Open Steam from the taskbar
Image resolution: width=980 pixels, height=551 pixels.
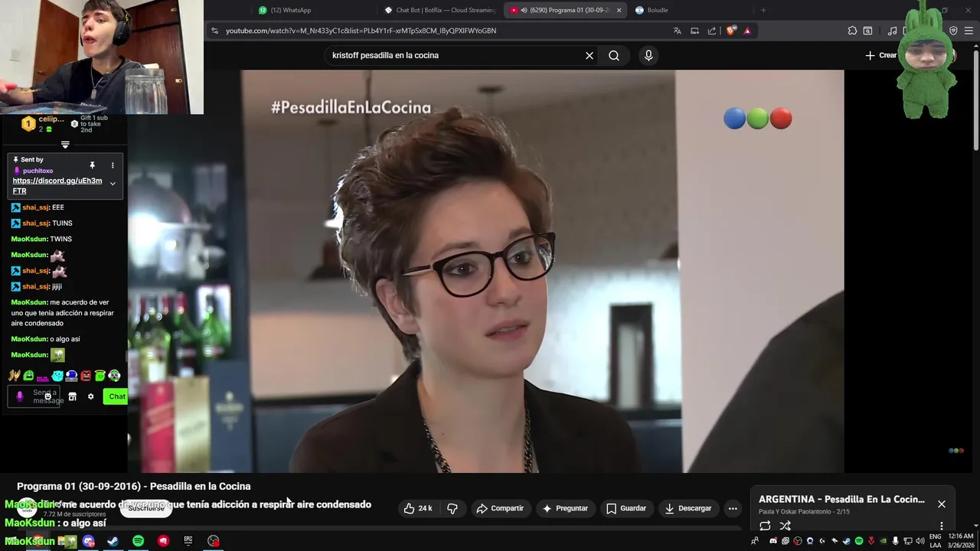113,541
